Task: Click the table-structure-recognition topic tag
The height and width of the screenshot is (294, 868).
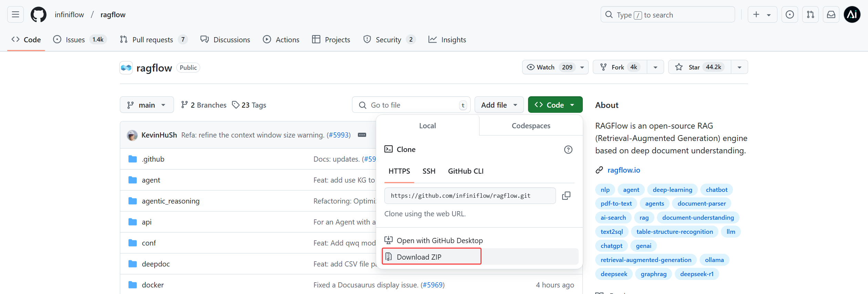Action: pos(674,232)
